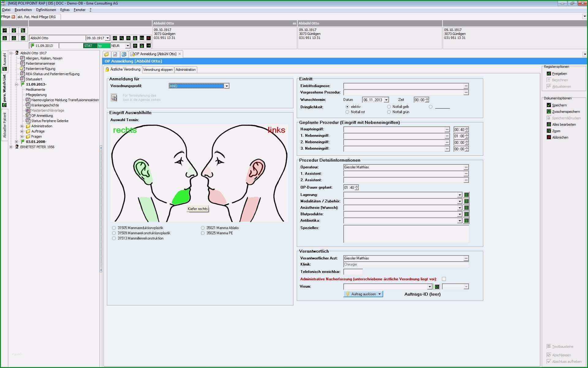Screen dimensions: 588x368
Task: Open the Bearbeiten menu
Action: pyautogui.click(x=23, y=10)
